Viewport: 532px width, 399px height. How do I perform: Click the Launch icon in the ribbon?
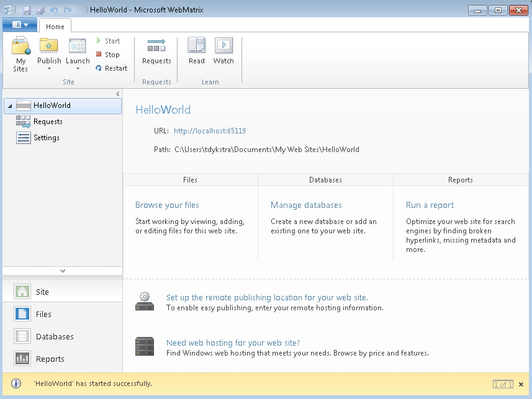coord(78,46)
